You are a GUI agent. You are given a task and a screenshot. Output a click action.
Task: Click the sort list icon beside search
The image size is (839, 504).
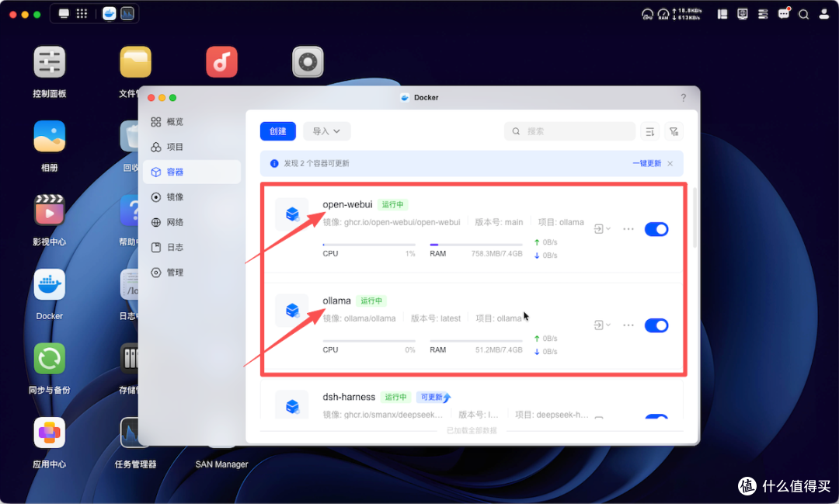coord(650,131)
